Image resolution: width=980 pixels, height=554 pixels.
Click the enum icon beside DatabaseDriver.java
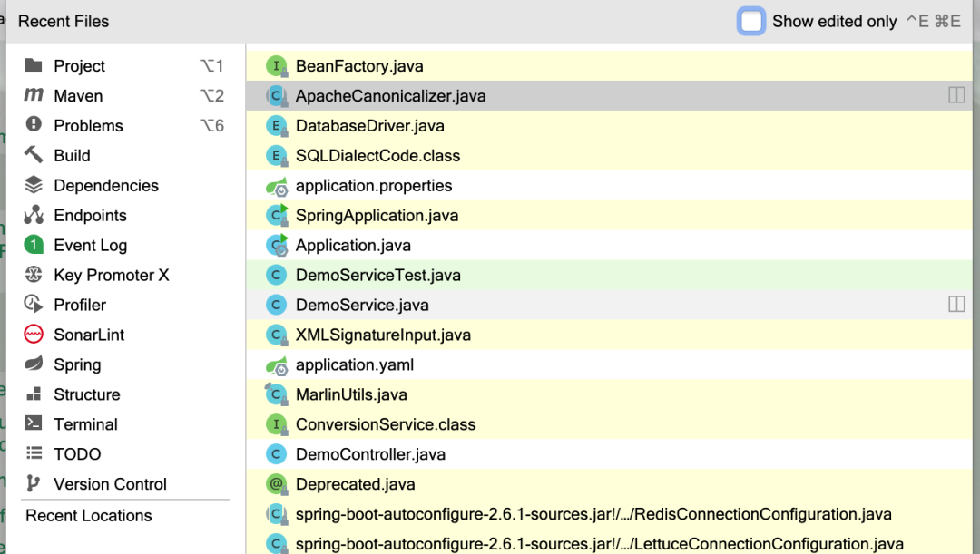click(276, 125)
